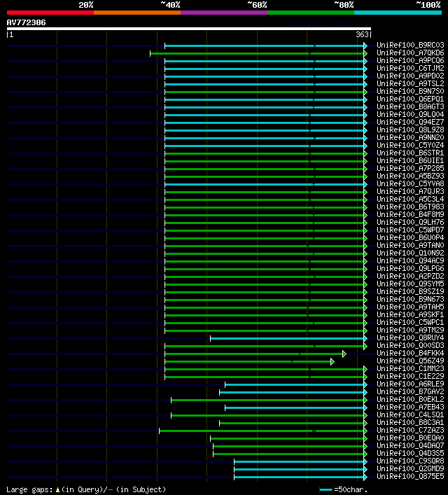448x495 pixels.
Task: Click label UniRef100_B4FKK4
Action: (x=410, y=354)
